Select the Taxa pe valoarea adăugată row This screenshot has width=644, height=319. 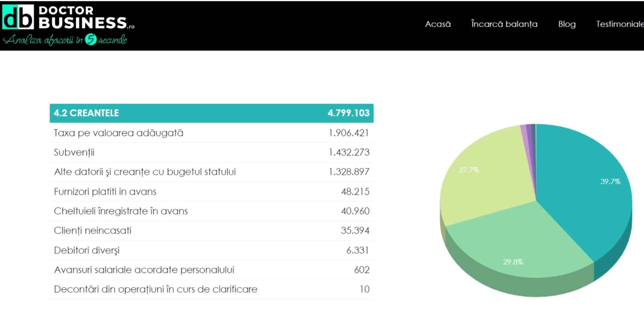(211, 133)
